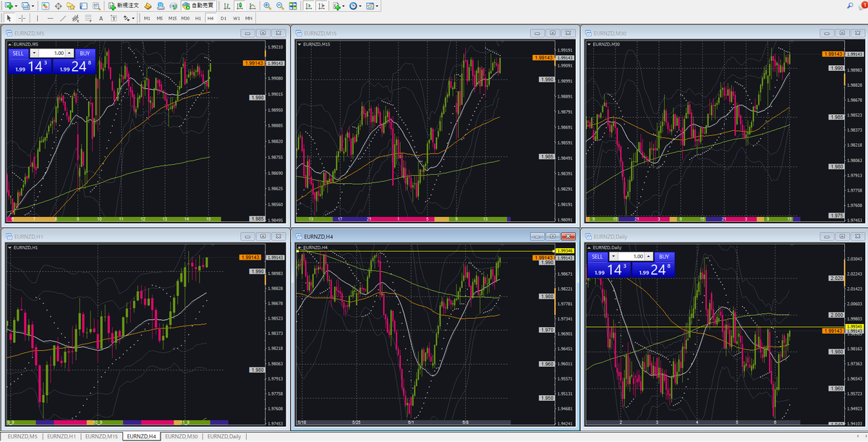The height and width of the screenshot is (442, 868).
Task: Open the Strategy Tester icon
Action: (96, 6)
